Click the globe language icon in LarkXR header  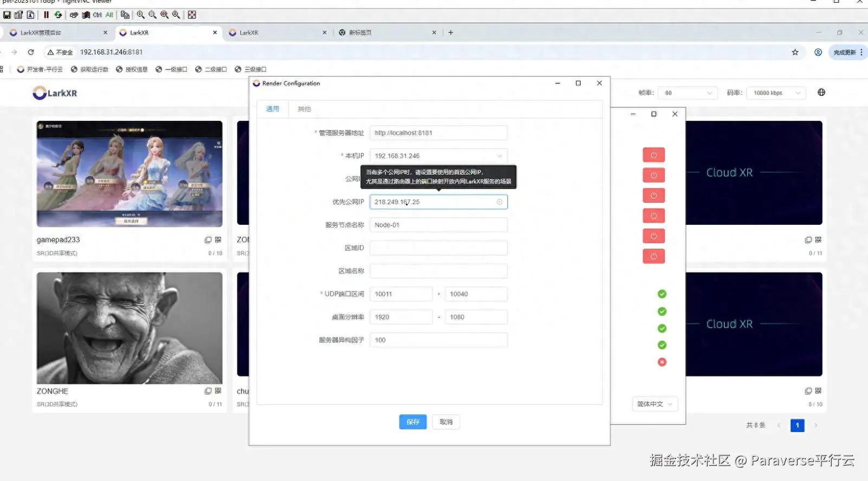(821, 93)
